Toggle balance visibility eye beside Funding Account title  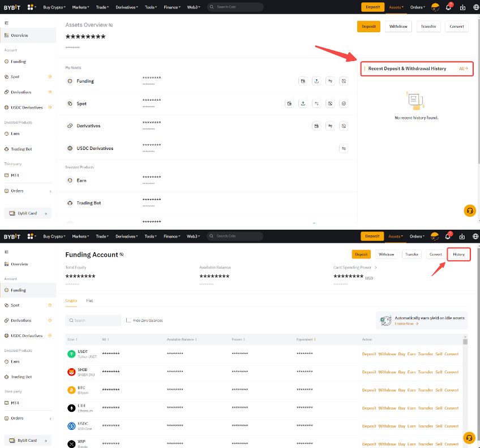122,255
